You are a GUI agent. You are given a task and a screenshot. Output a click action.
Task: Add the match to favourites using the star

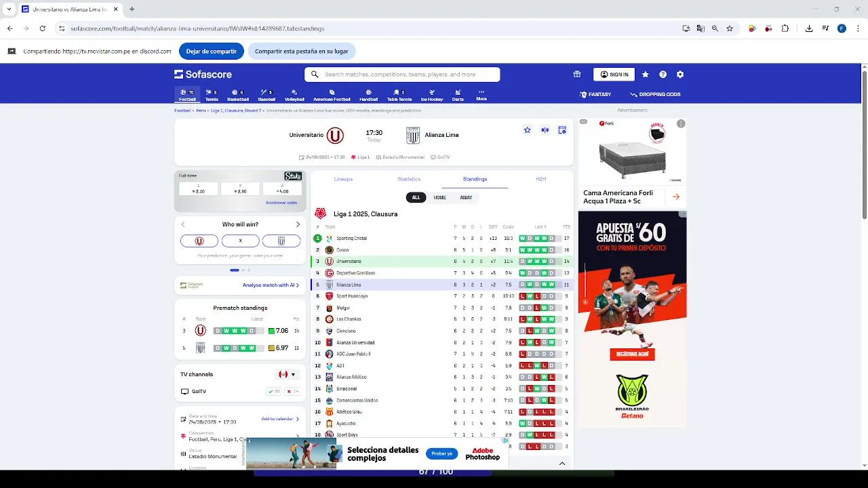[x=527, y=130]
